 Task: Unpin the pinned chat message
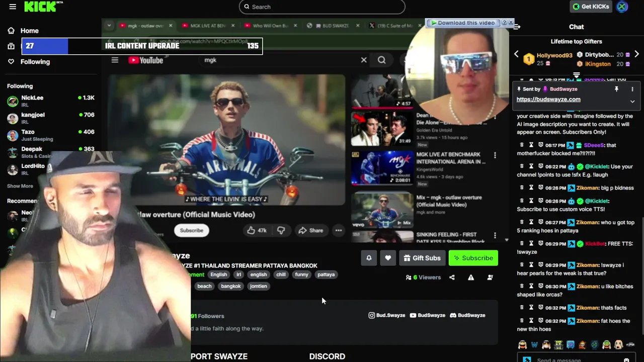click(616, 89)
